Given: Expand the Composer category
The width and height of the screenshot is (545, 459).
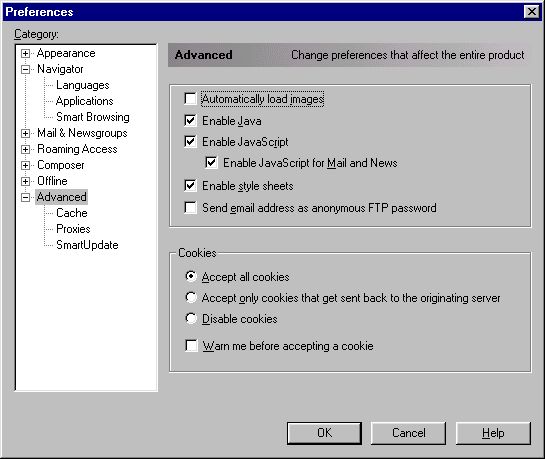Looking at the screenshot, I should (x=25, y=165).
